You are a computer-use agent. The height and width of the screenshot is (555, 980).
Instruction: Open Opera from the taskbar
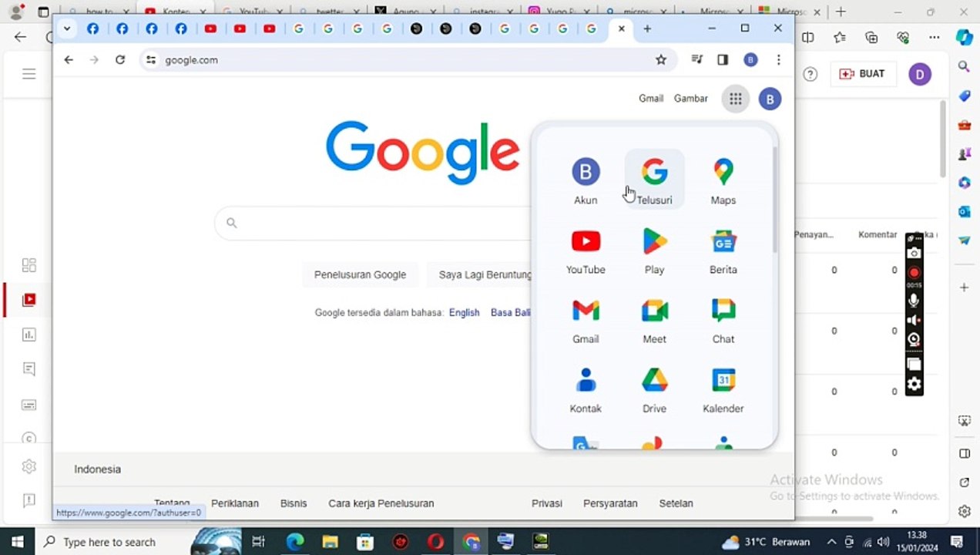pos(435,542)
